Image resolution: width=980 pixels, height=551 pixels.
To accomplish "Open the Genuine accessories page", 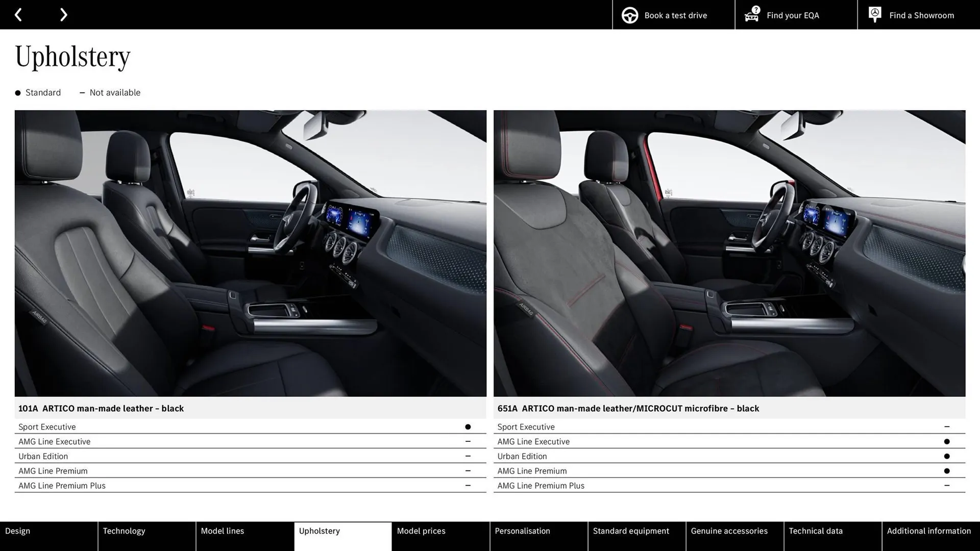I will (x=730, y=531).
